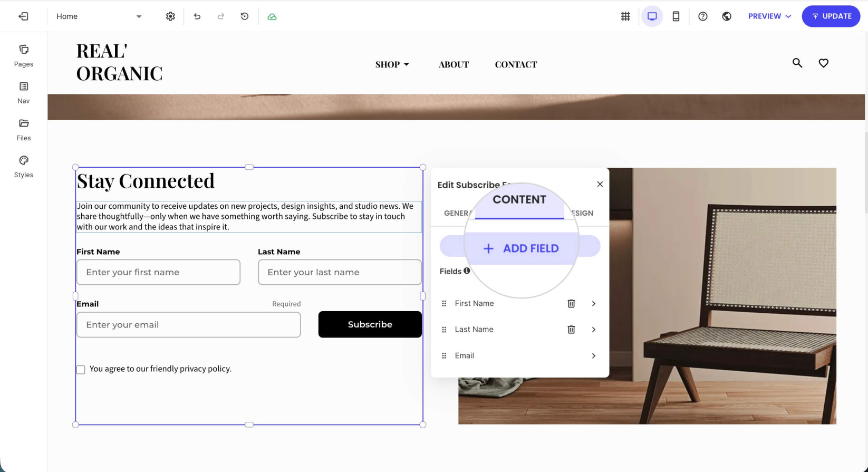Click the exit editor icon
Image resolution: width=868 pixels, height=472 pixels.
[x=24, y=16]
